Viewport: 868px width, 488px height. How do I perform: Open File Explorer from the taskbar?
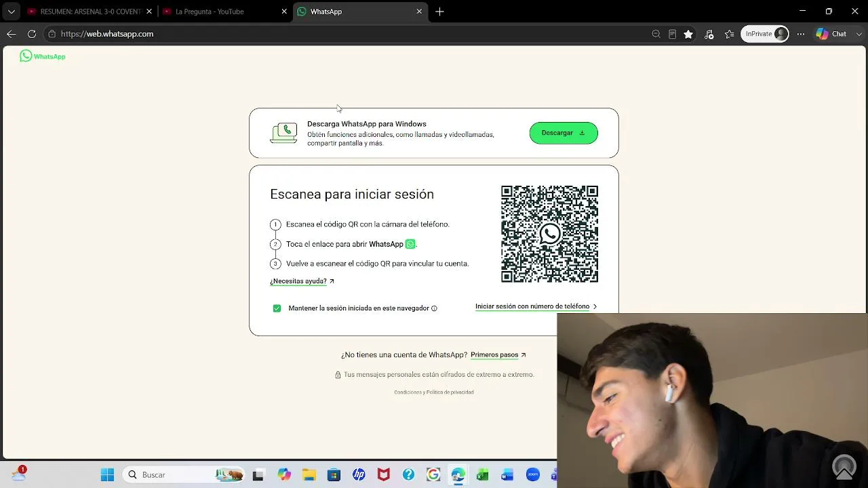(309, 475)
